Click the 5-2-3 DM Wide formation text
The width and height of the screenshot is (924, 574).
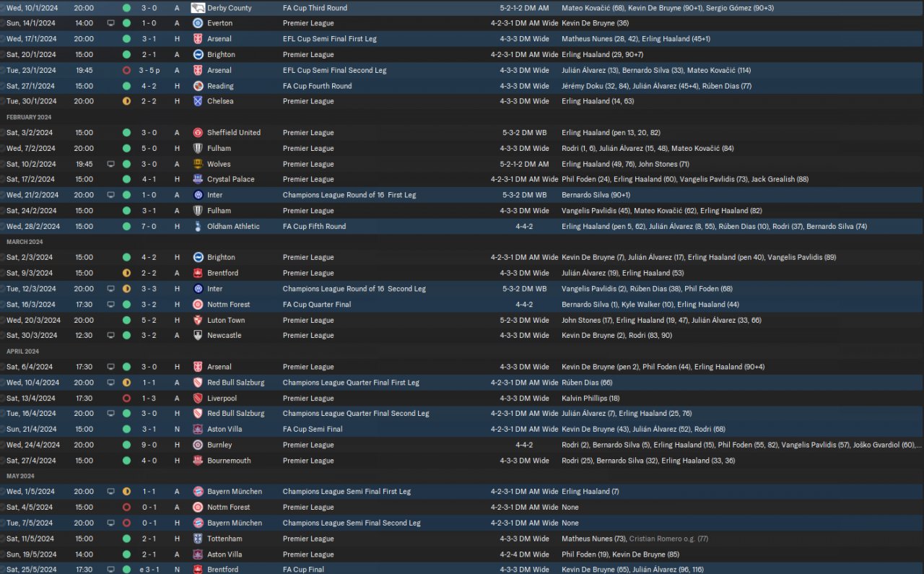tap(524, 320)
